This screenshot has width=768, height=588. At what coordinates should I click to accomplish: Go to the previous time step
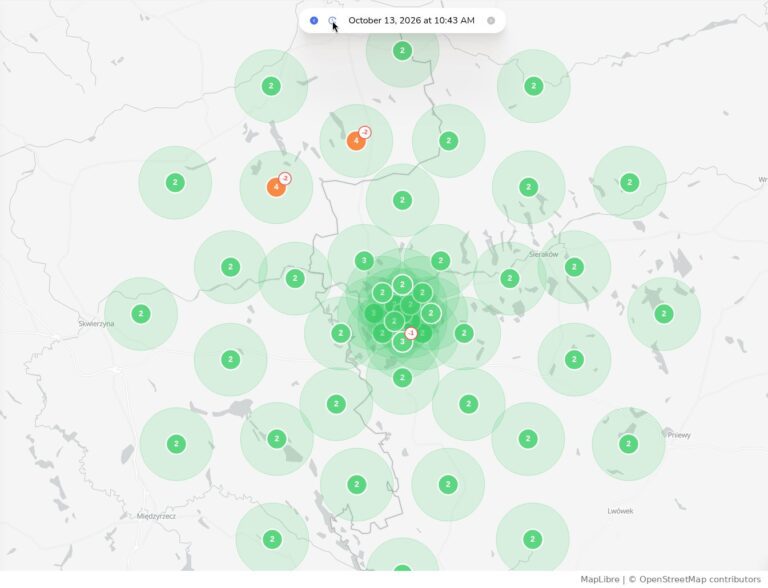click(x=314, y=21)
